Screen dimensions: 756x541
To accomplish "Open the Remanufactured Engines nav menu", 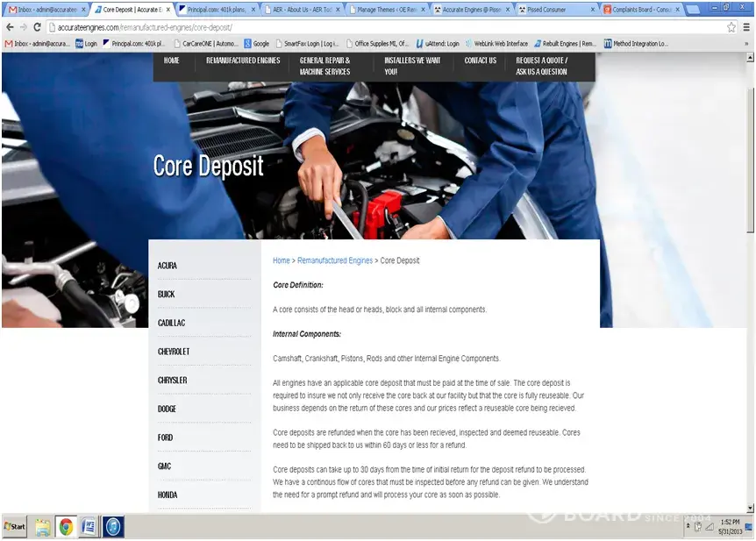I will point(243,61).
